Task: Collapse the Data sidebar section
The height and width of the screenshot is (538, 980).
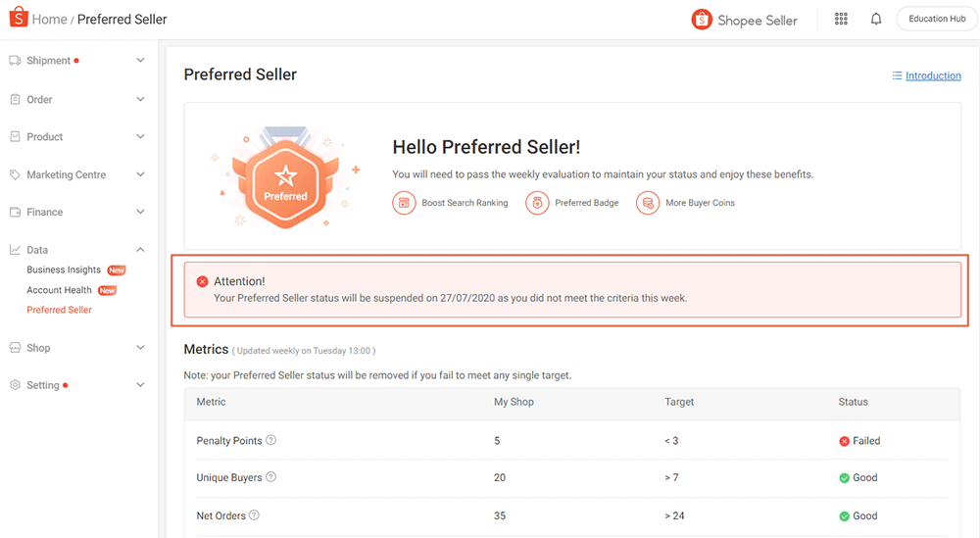Action: tap(140, 250)
